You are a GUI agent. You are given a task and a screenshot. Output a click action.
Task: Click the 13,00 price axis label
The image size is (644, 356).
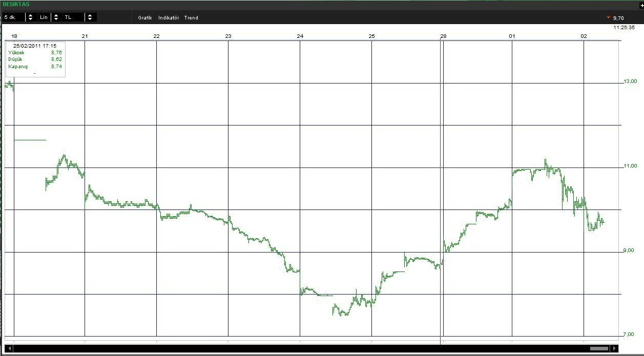(630, 81)
